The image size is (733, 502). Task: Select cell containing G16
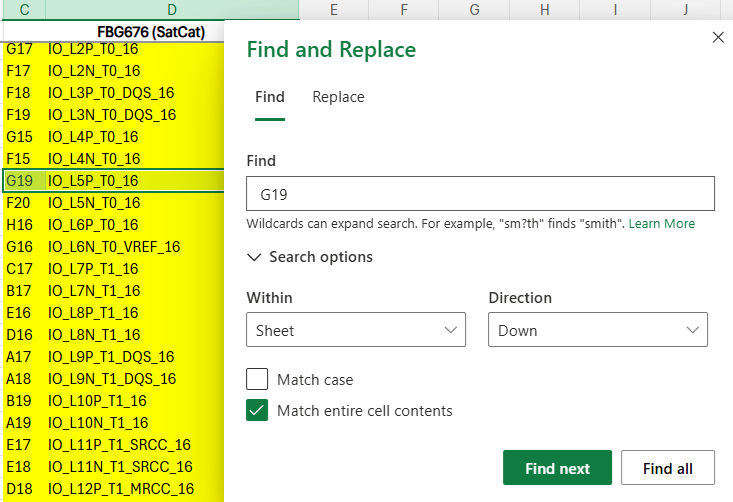tap(24, 246)
